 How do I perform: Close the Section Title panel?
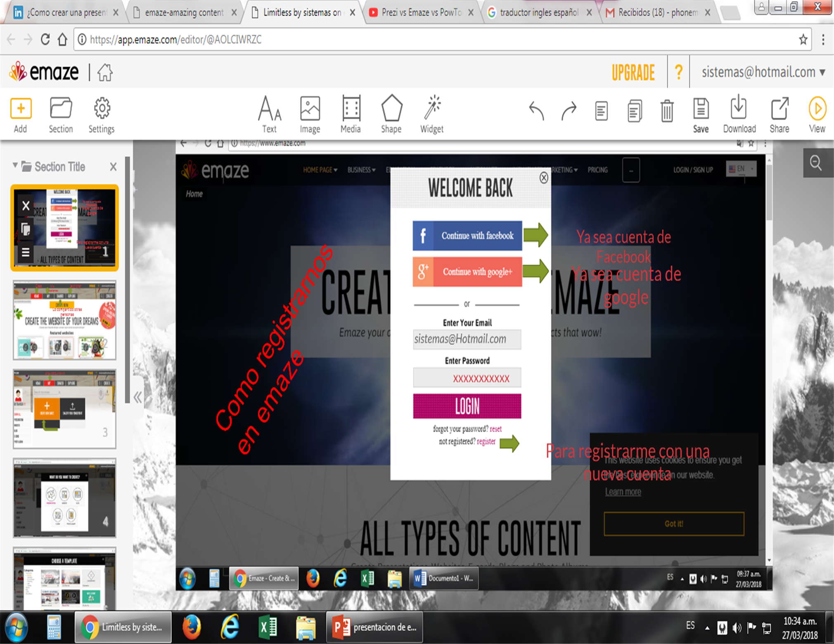coord(113,167)
